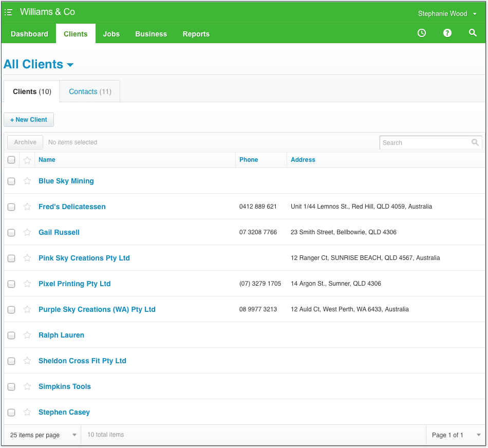The height and width of the screenshot is (448, 488).
Task: Check the box for Ralph Lauren
Action: [11, 335]
